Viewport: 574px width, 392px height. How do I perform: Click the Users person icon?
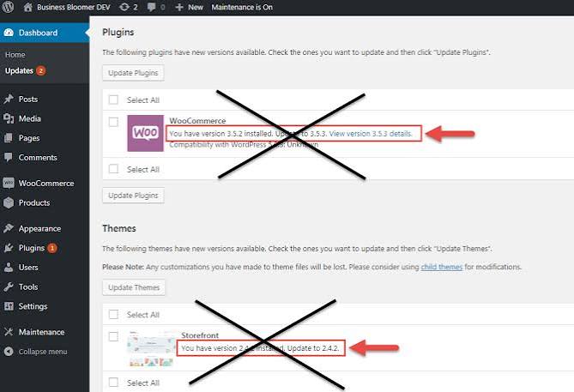[x=9, y=267]
